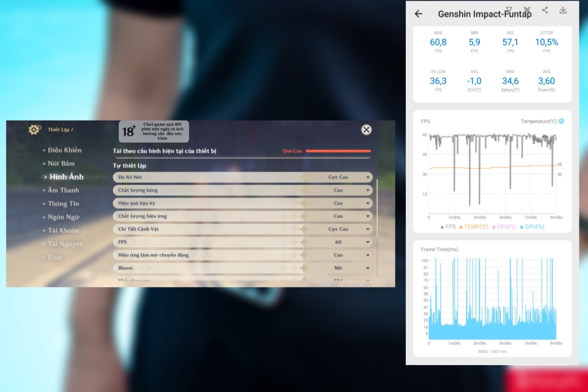Click the Frame Time(ms) chart title
Screen dimensions: 588x392
tap(440, 249)
